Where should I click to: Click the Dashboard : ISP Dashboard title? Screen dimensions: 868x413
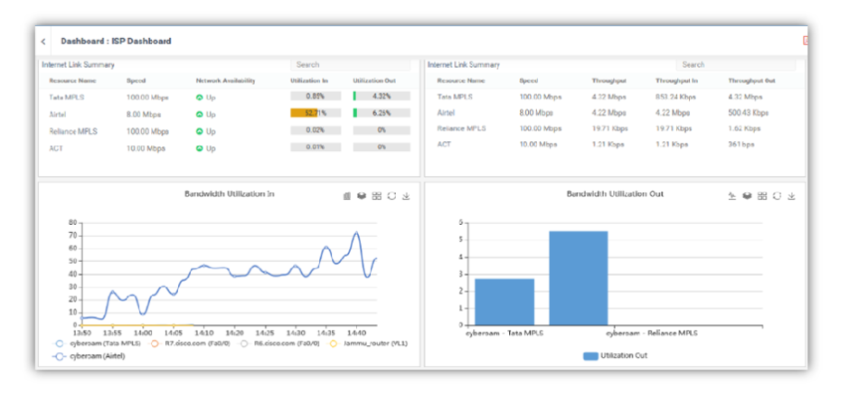tap(116, 41)
